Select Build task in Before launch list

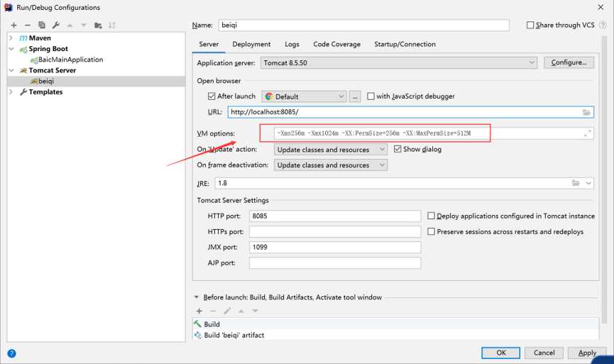(x=395, y=324)
